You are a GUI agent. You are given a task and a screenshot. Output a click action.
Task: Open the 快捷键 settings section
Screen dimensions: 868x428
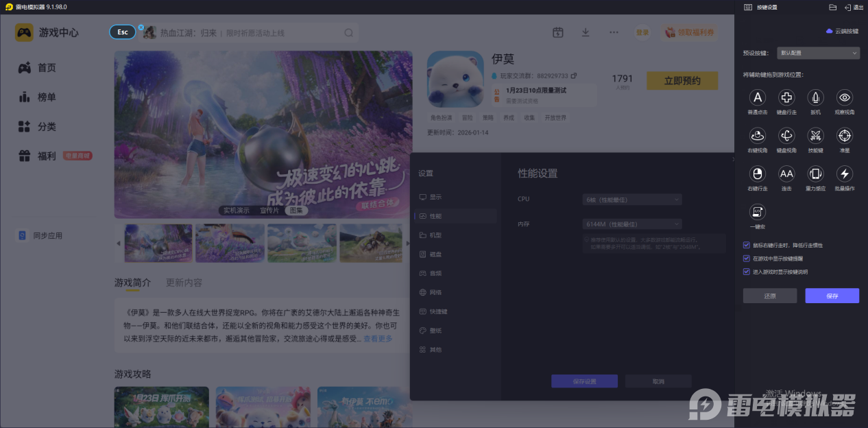[437, 311]
